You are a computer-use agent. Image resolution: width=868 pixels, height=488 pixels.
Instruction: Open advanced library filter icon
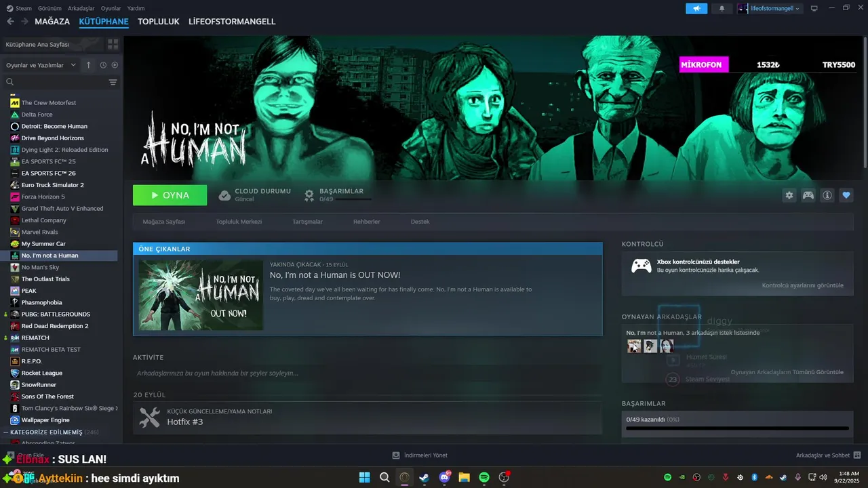113,82
